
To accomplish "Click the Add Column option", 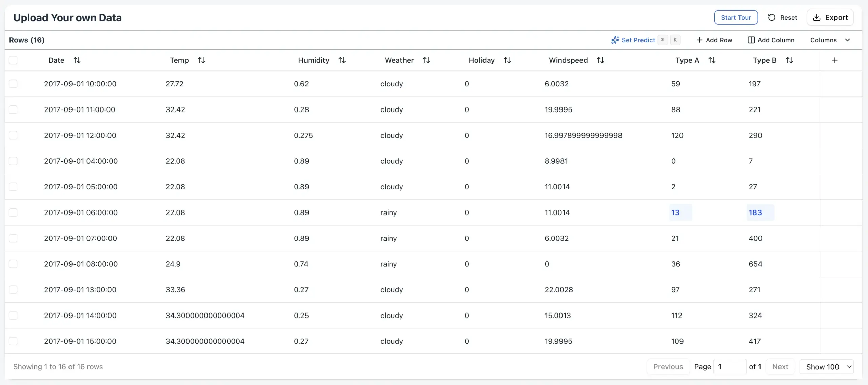I will click(771, 40).
